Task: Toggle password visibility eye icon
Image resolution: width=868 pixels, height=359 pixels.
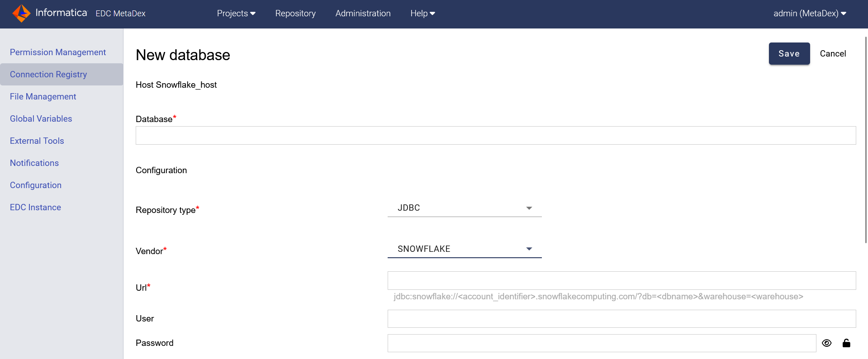Action: (827, 343)
